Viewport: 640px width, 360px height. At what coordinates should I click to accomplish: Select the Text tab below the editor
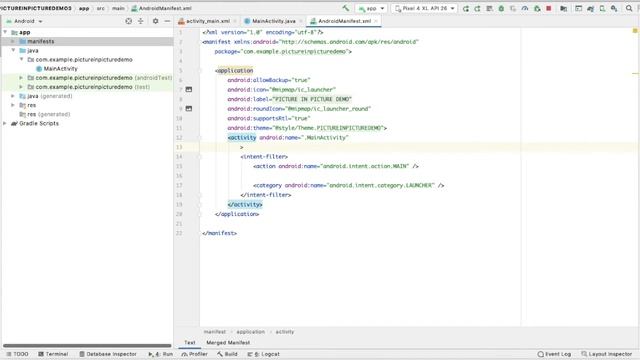[x=189, y=342]
